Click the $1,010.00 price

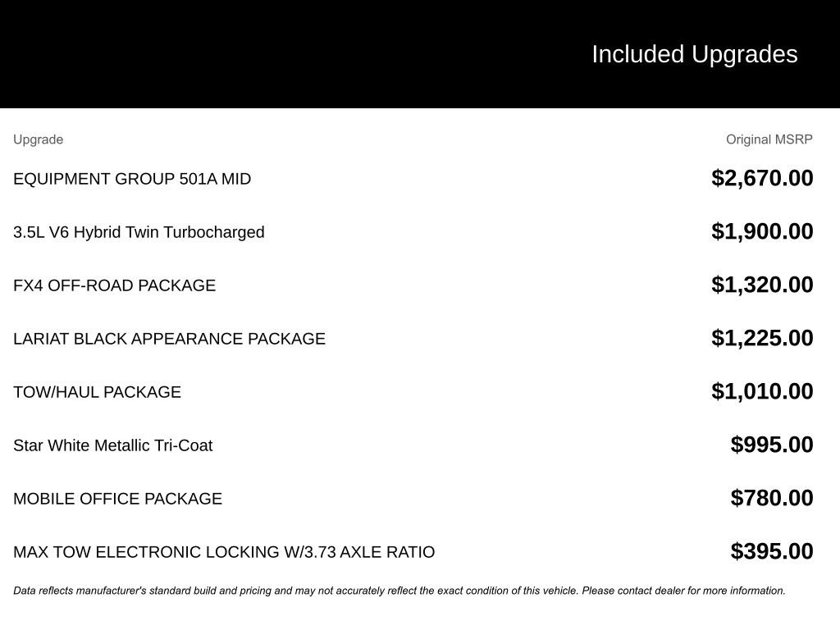pyautogui.click(x=762, y=391)
